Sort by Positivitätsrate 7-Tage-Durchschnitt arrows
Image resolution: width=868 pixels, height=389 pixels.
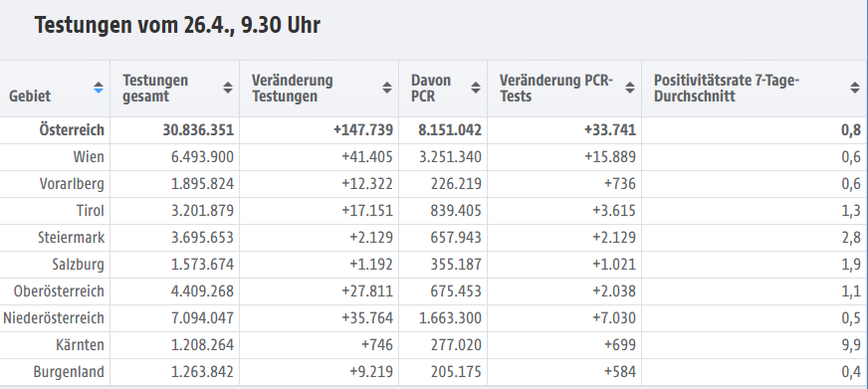(855, 88)
